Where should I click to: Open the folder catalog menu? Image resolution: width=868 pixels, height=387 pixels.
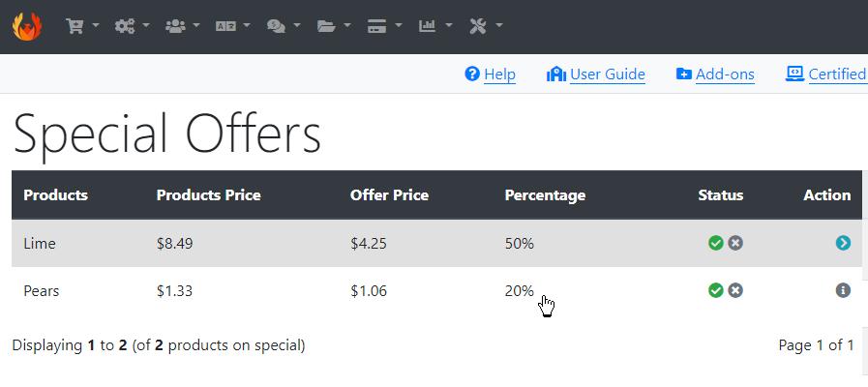334,26
